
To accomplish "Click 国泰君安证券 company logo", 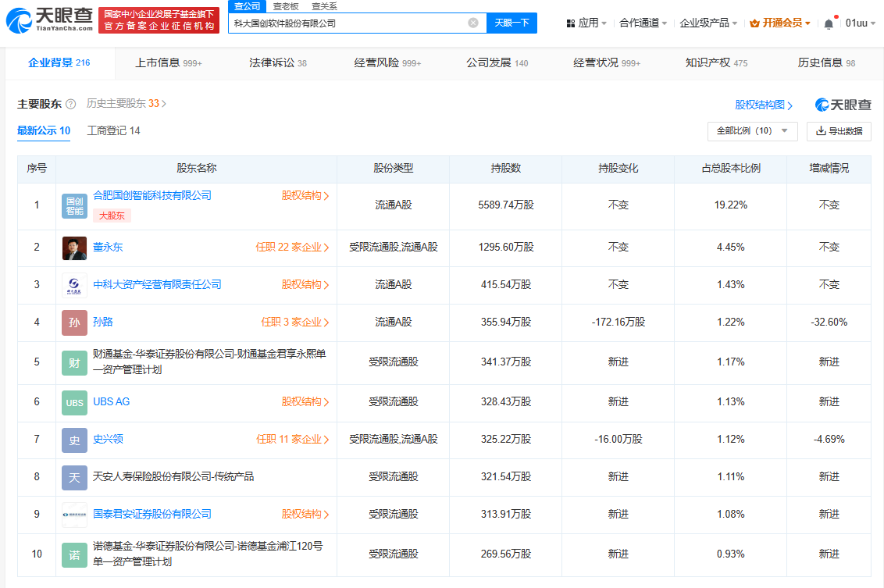I will (x=75, y=515).
